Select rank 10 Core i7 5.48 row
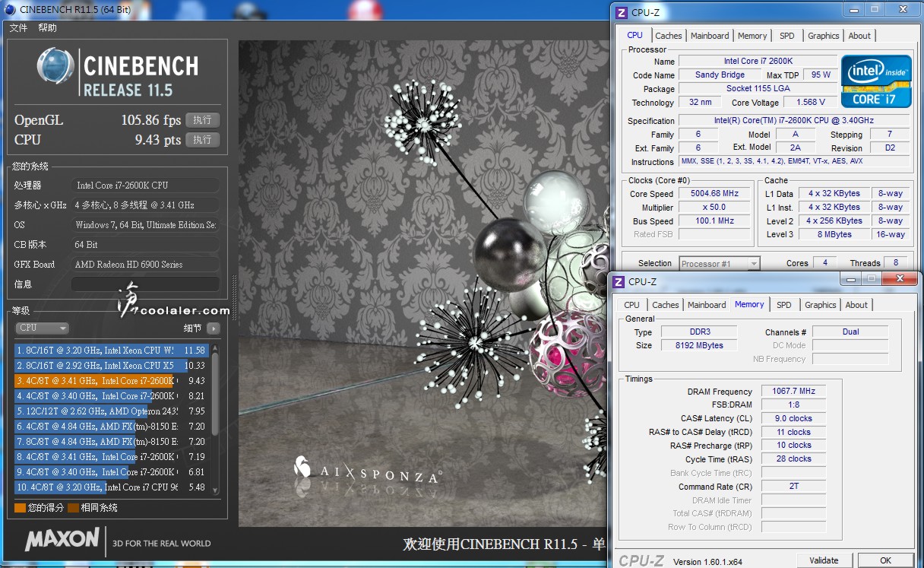 (111, 487)
